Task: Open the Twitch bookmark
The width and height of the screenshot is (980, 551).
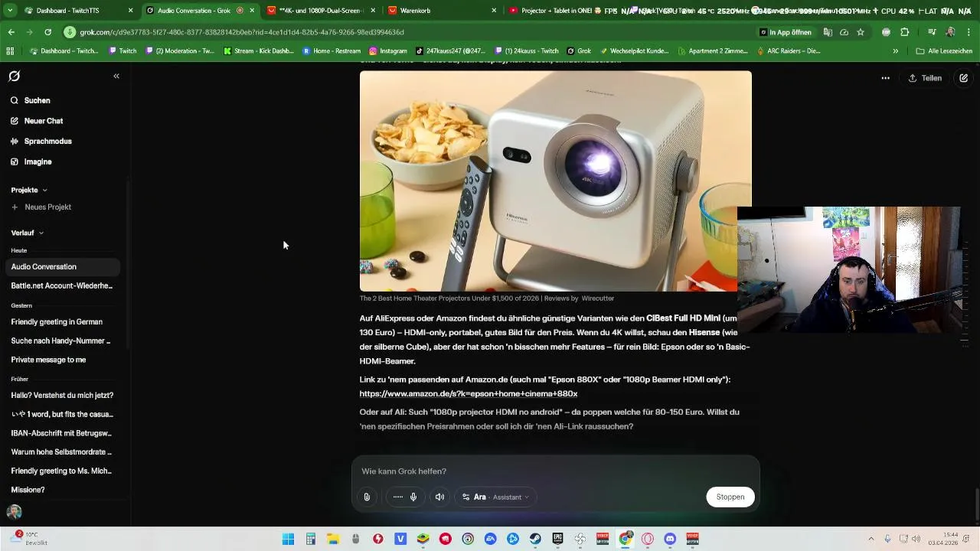Action: click(123, 51)
